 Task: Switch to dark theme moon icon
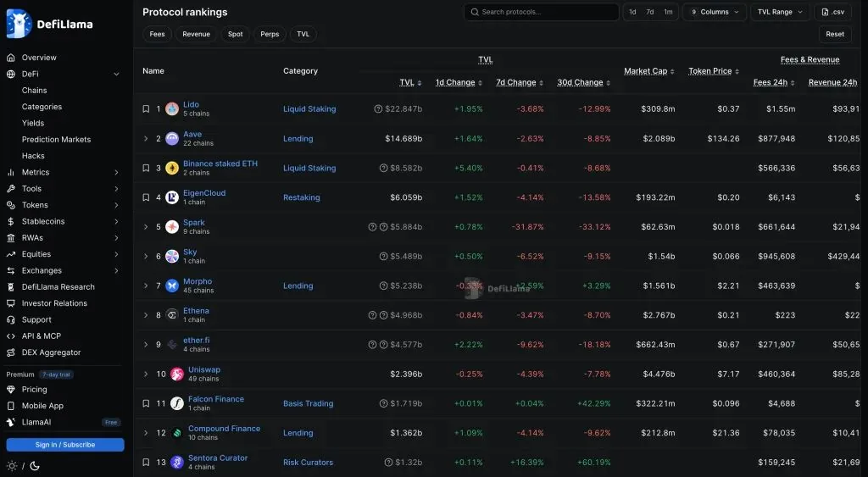click(34, 466)
